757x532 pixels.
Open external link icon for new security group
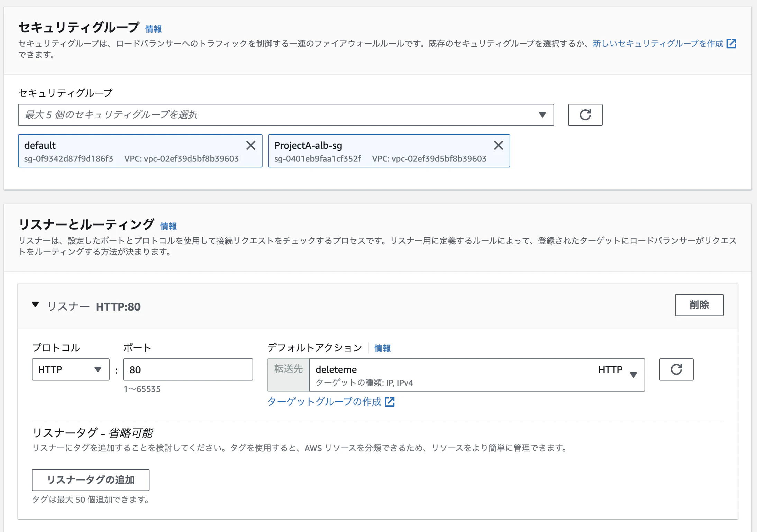(731, 44)
